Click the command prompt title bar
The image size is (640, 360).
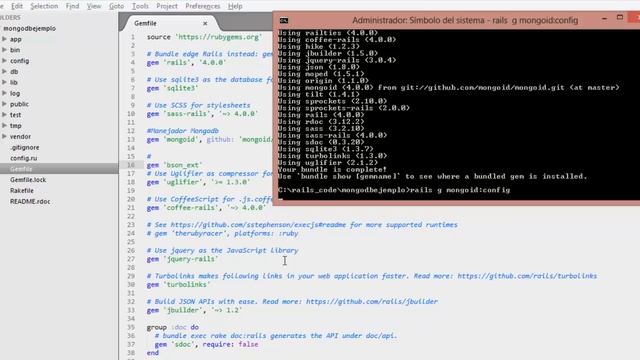pos(465,20)
